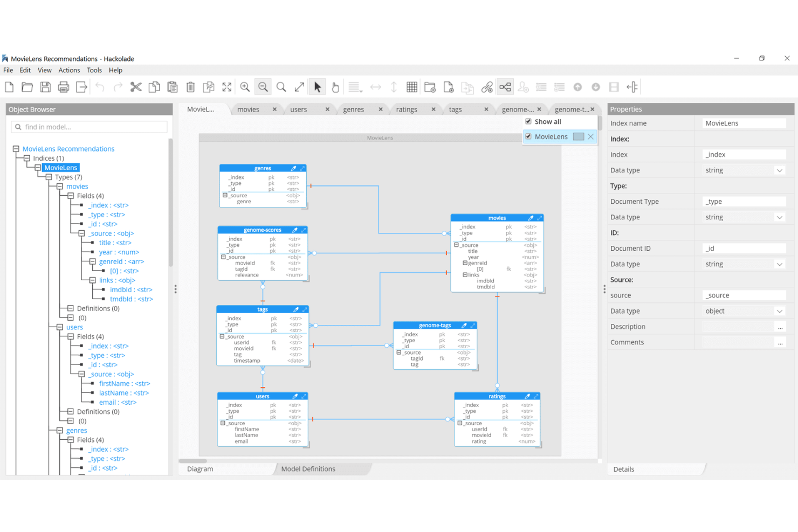This screenshot has height=532, width=798.
Task: Click the Add document page-plus icon
Action: (449, 87)
